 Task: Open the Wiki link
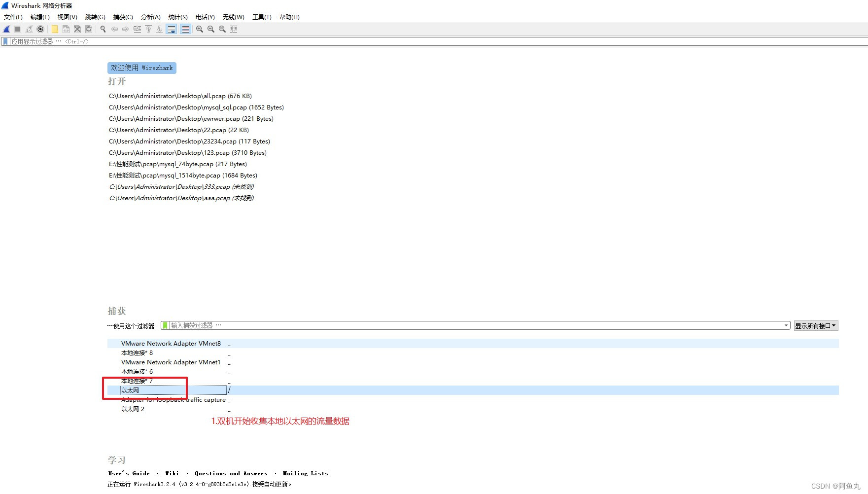[172, 473]
